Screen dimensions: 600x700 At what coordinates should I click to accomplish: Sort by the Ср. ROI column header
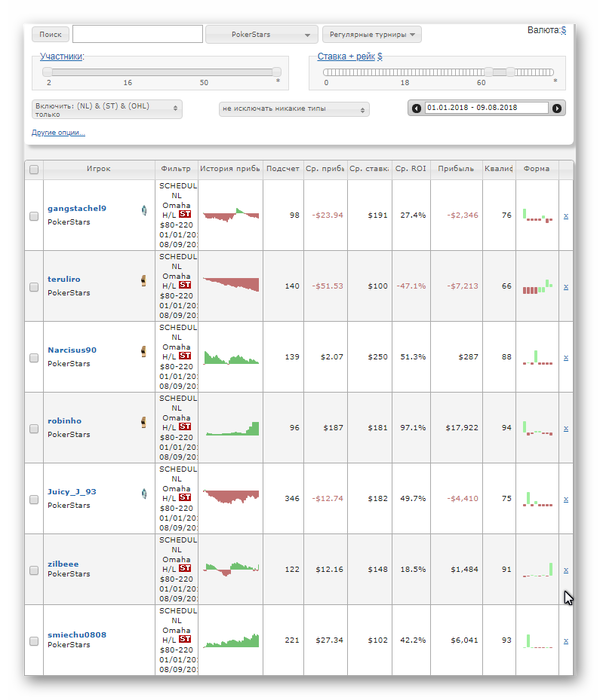[411, 169]
